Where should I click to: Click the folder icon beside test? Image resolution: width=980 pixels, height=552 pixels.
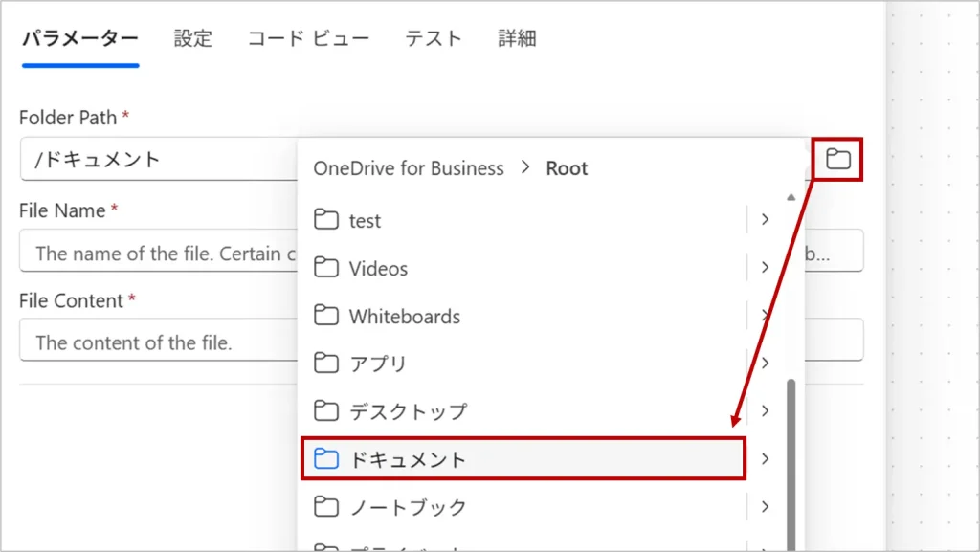[x=327, y=220]
